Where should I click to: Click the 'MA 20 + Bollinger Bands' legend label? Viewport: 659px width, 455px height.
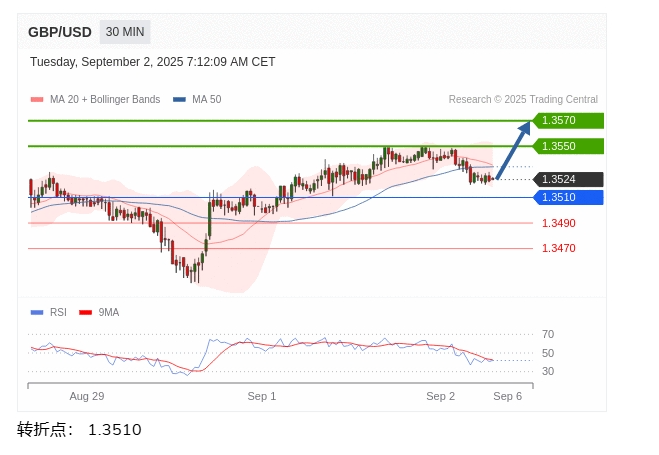click(x=105, y=99)
